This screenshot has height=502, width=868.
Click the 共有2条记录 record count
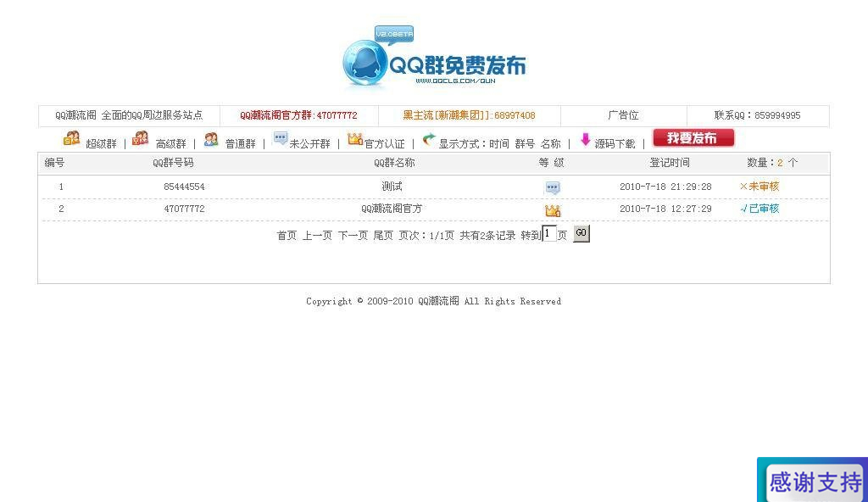tap(487, 236)
